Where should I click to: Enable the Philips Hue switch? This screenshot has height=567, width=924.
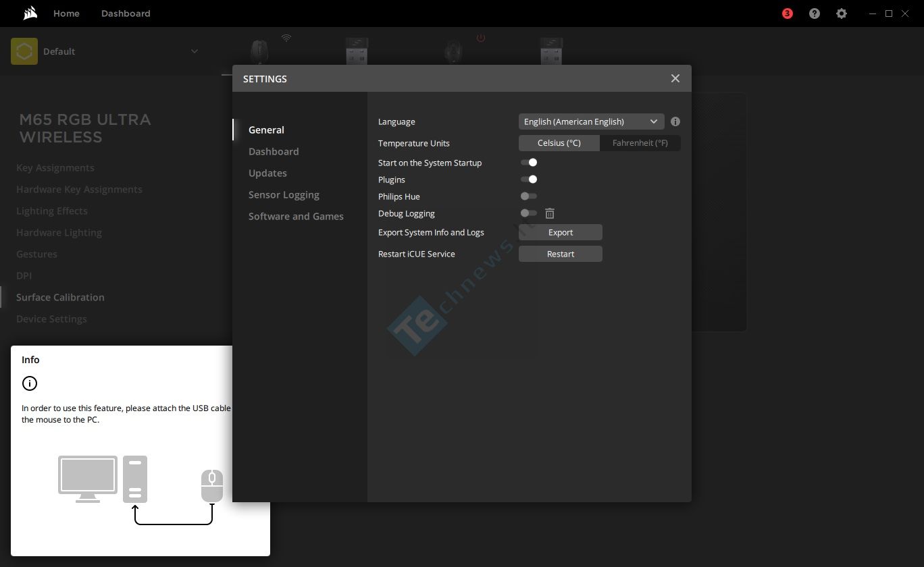[529, 196]
